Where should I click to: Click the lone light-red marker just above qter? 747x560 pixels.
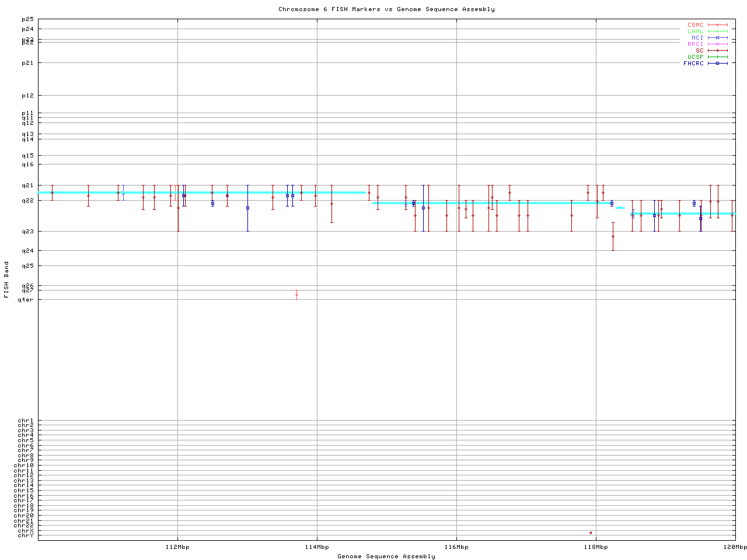tap(296, 295)
